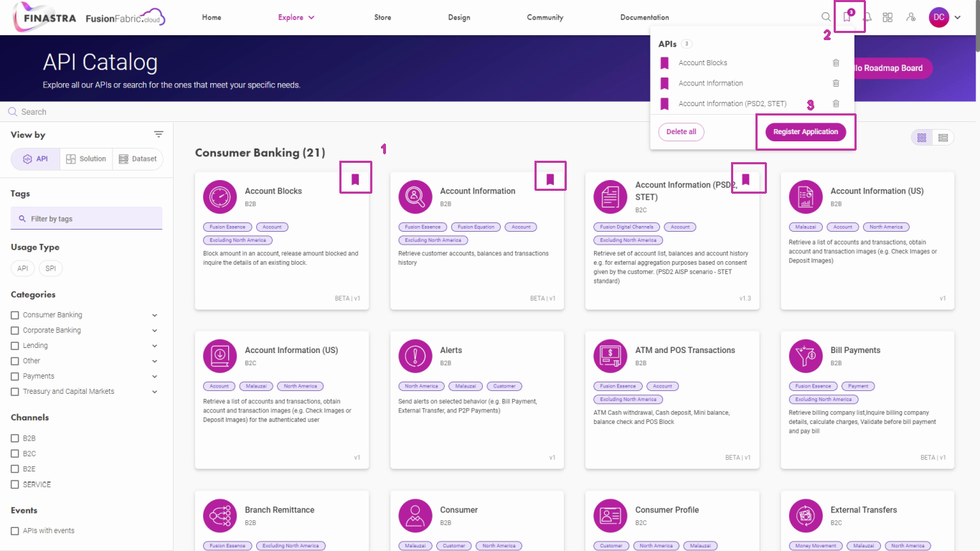Toggle bookmark on Account Information B2B card
980x551 pixels.
click(550, 179)
